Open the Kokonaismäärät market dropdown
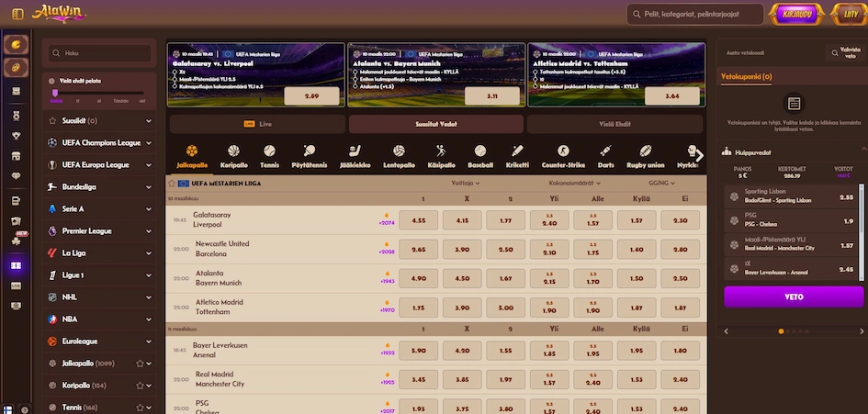 tap(575, 184)
